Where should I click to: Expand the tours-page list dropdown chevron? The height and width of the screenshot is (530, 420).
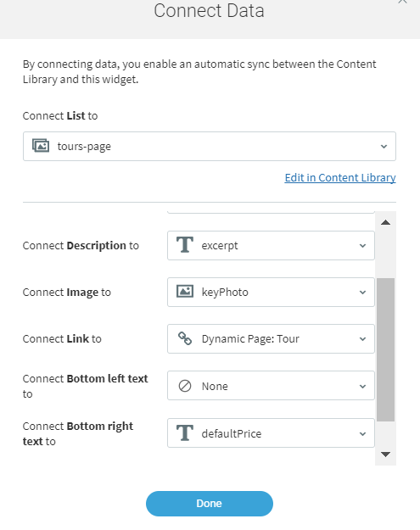384,147
